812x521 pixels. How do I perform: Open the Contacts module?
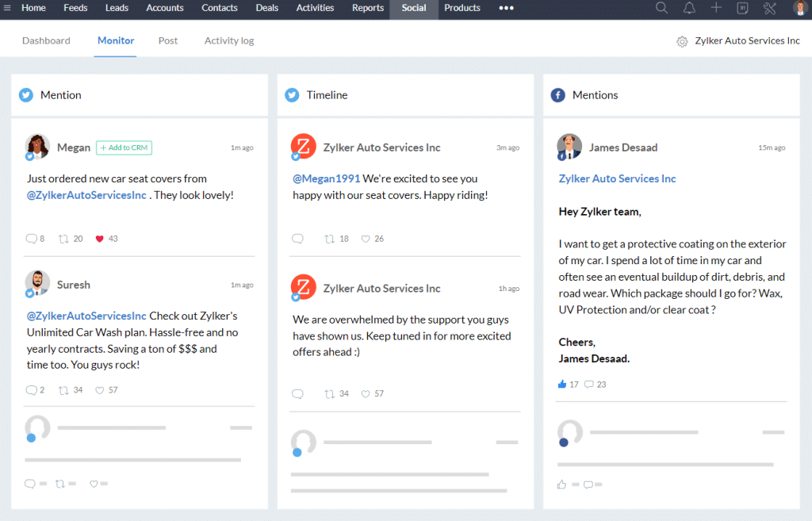220,8
